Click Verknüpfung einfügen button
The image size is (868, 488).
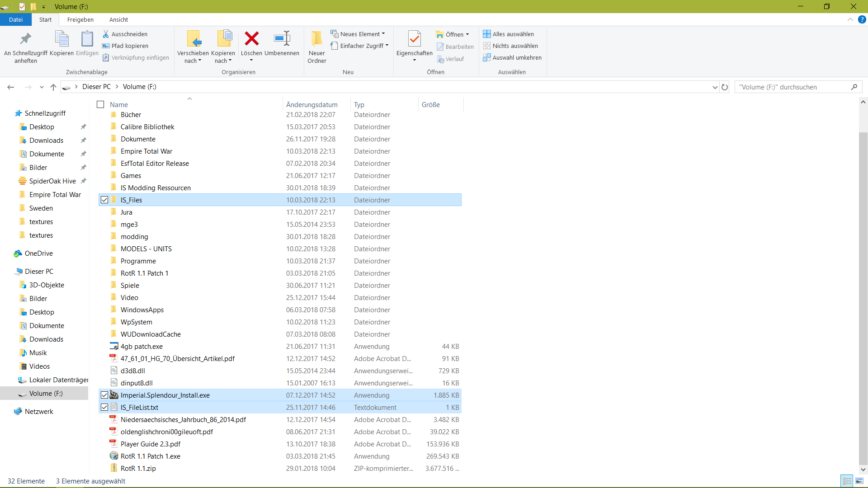click(136, 57)
